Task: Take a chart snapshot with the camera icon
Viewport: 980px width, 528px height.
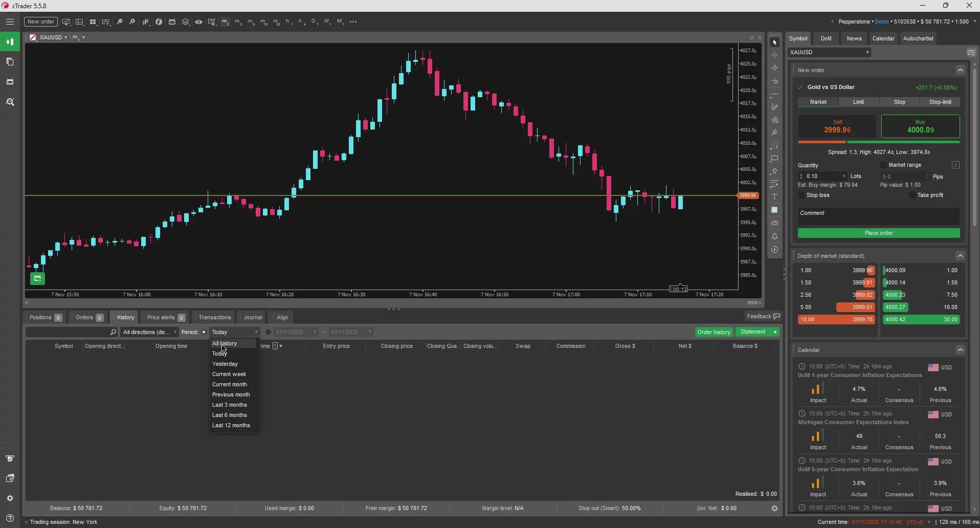Action: tap(775, 223)
